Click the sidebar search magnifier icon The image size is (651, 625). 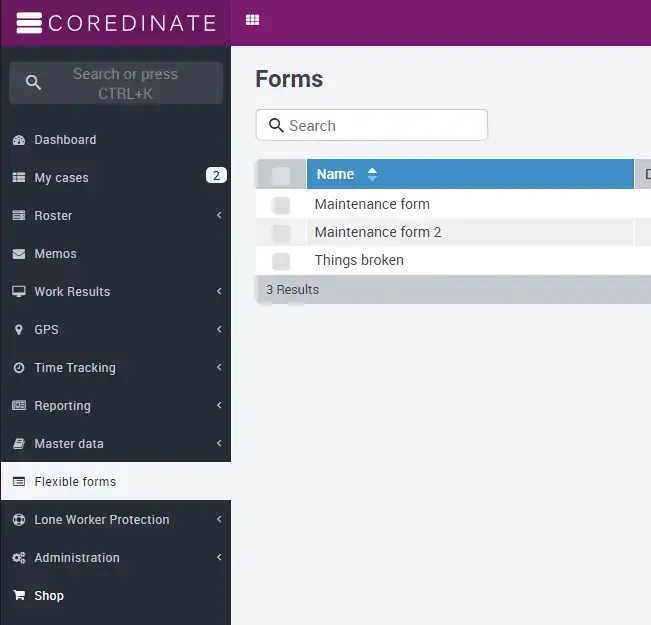pos(33,83)
